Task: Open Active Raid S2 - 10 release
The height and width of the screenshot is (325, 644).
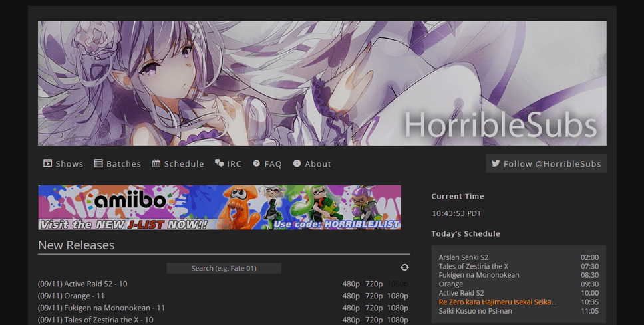Action: (82, 284)
